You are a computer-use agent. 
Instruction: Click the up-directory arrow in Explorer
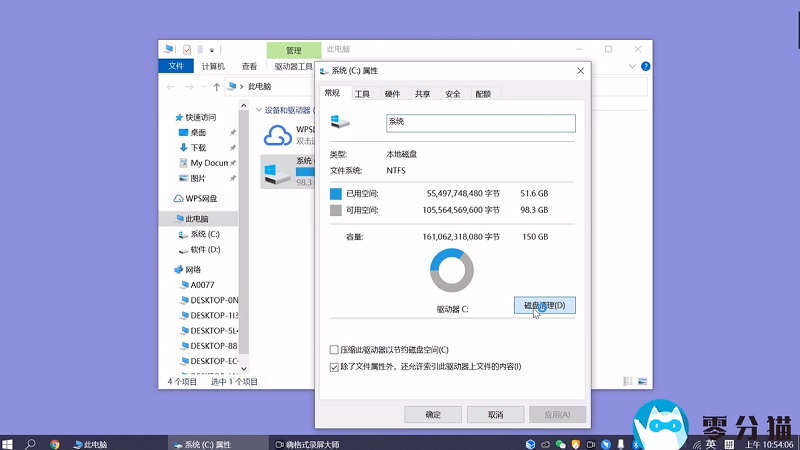coord(216,88)
